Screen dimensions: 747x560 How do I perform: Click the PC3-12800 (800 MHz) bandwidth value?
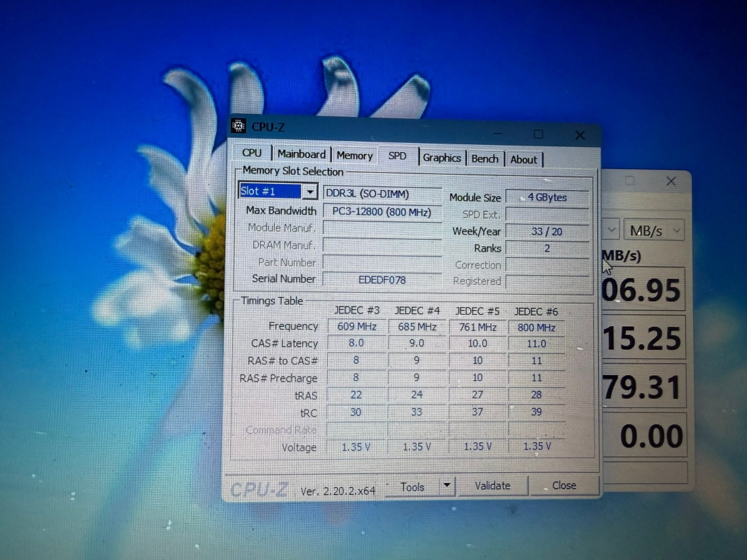(382, 212)
